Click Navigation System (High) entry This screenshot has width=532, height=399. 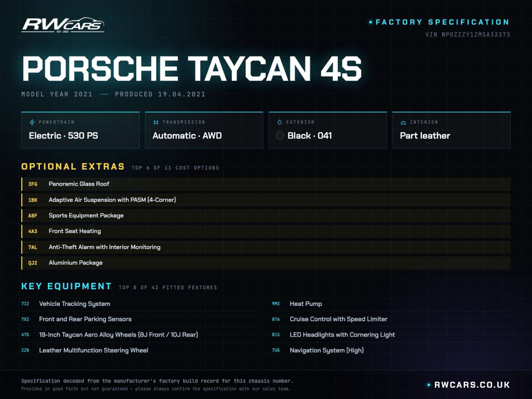click(391, 350)
